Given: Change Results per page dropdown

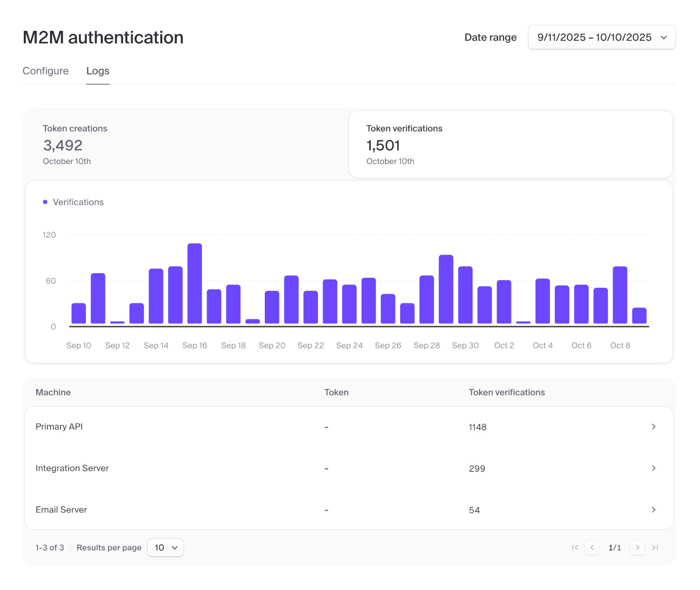Looking at the screenshot, I should pos(166,547).
